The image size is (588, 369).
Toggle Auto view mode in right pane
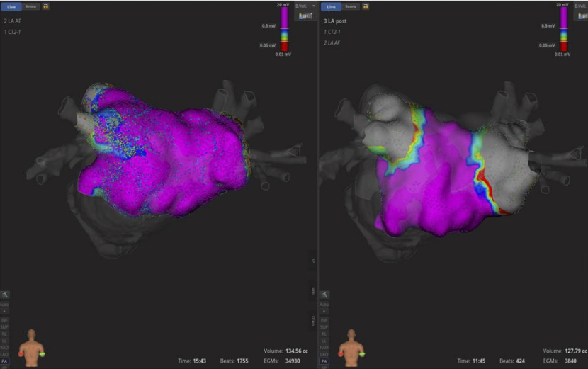coord(325,305)
